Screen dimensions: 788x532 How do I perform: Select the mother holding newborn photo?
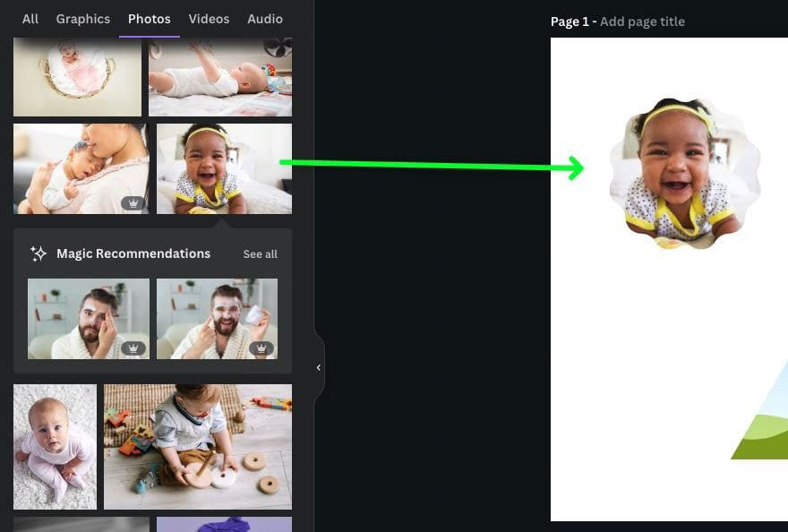click(81, 169)
